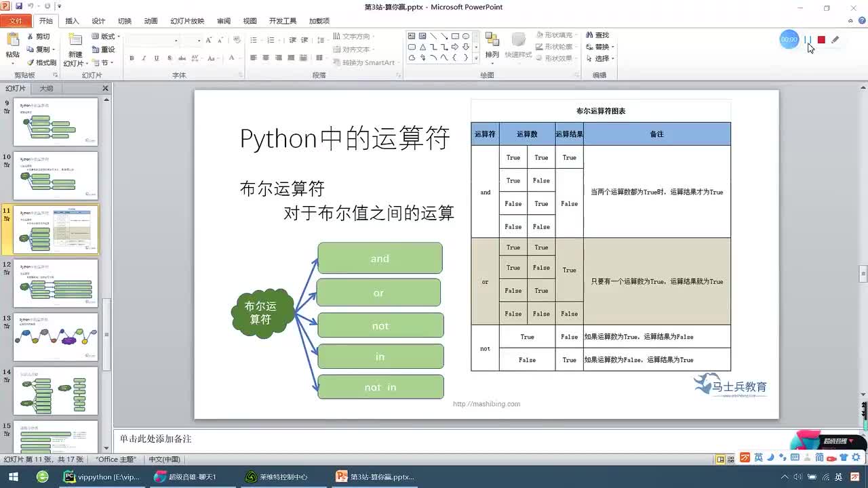Switch to the Insert (插入) tab

(72, 21)
